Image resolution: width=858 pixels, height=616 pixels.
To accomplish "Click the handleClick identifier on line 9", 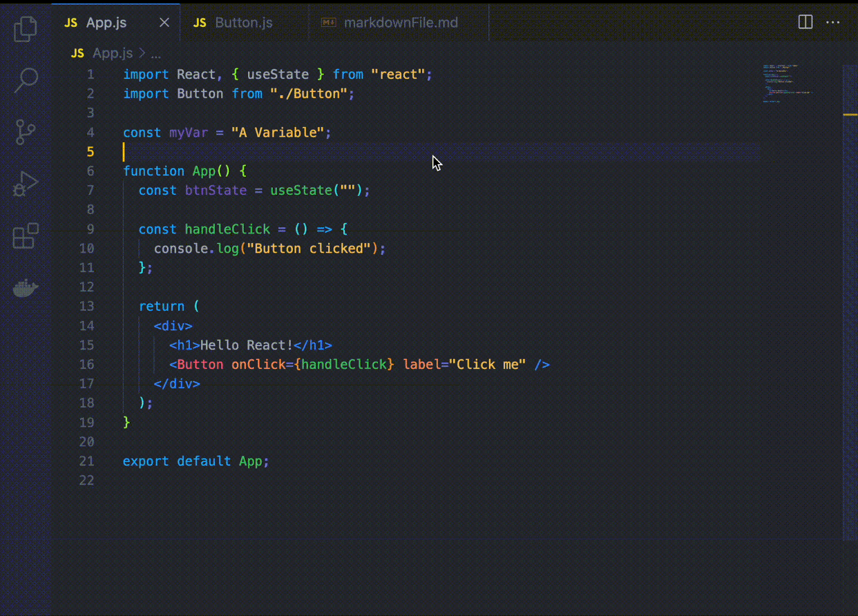I will point(227,229).
